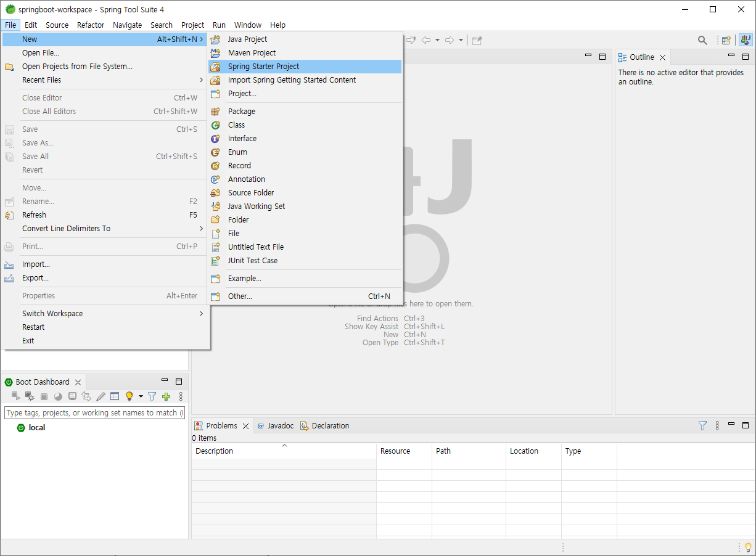Click the double-arrow connect icon in Boot Dashboard
The image size is (756, 556).
[x=86, y=396]
